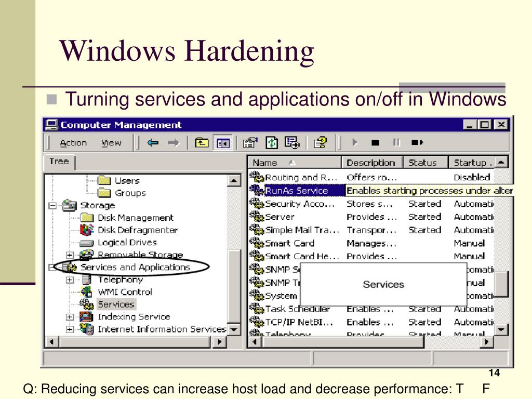The width and height of the screenshot is (532, 399).
Task: Select the Users folder in tree
Action: point(127,180)
